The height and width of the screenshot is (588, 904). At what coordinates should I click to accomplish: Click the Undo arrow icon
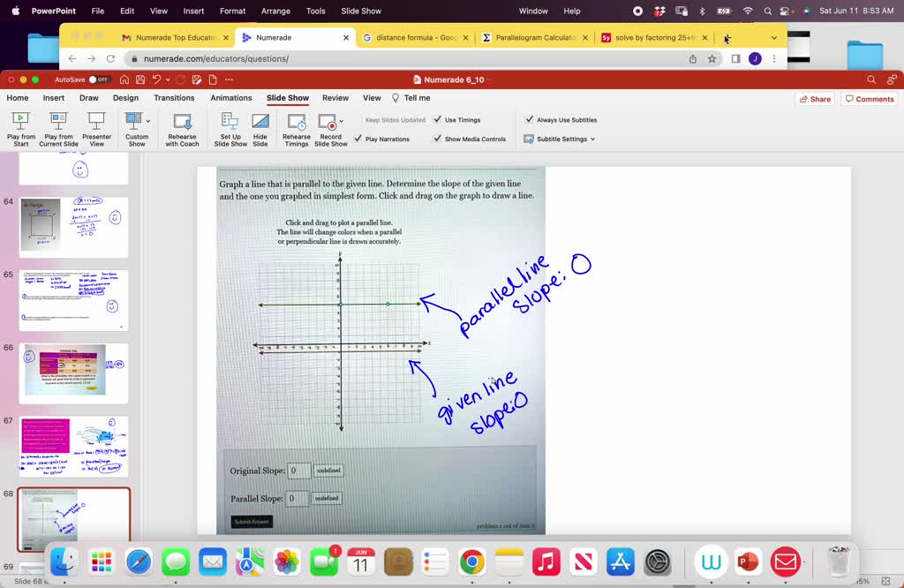157,79
